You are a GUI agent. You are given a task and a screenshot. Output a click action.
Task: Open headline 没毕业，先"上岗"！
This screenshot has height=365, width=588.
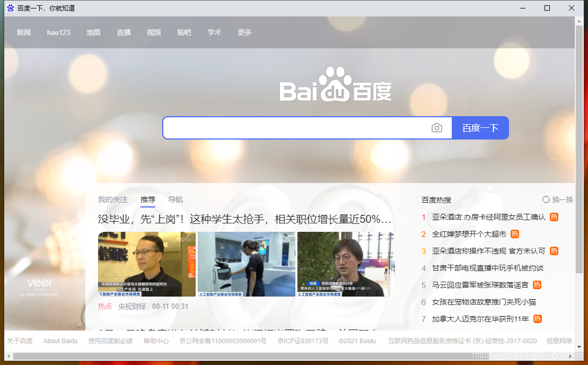click(244, 219)
